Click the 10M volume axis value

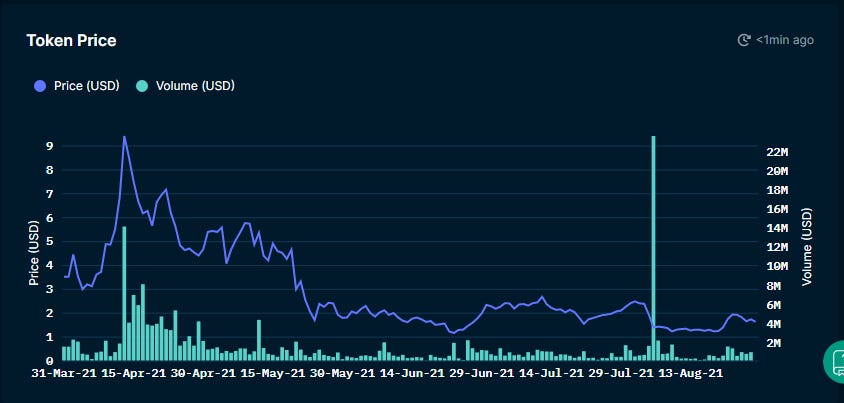click(777, 267)
